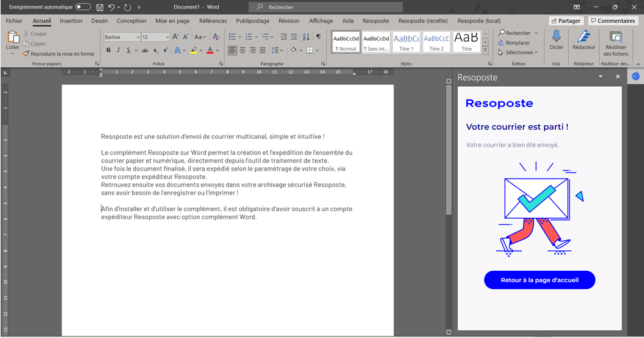
Task: Open the Fichier tab
Action: [14, 21]
